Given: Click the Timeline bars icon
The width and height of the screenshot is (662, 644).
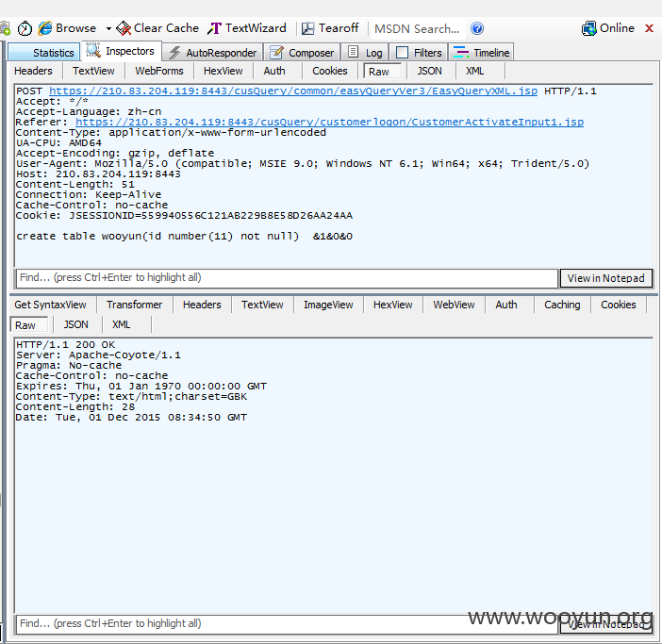Looking at the screenshot, I should (x=460, y=52).
